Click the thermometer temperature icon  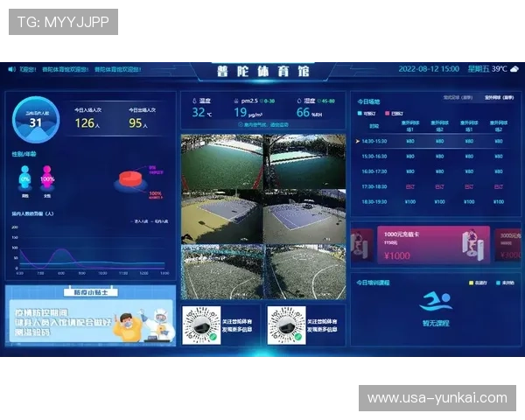pyautogui.click(x=194, y=101)
